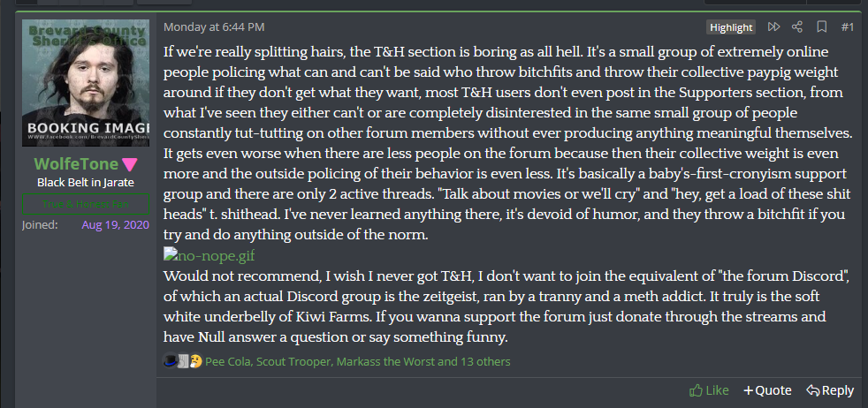Click the thumbs-up Like button
This screenshot has height=408, width=868.
tap(709, 390)
